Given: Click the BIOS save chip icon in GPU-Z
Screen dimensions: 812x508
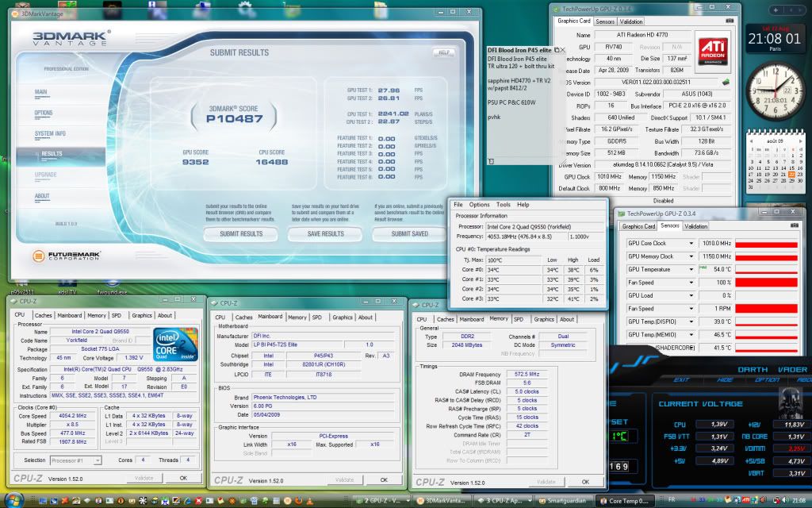Looking at the screenshot, I should pos(725,82).
